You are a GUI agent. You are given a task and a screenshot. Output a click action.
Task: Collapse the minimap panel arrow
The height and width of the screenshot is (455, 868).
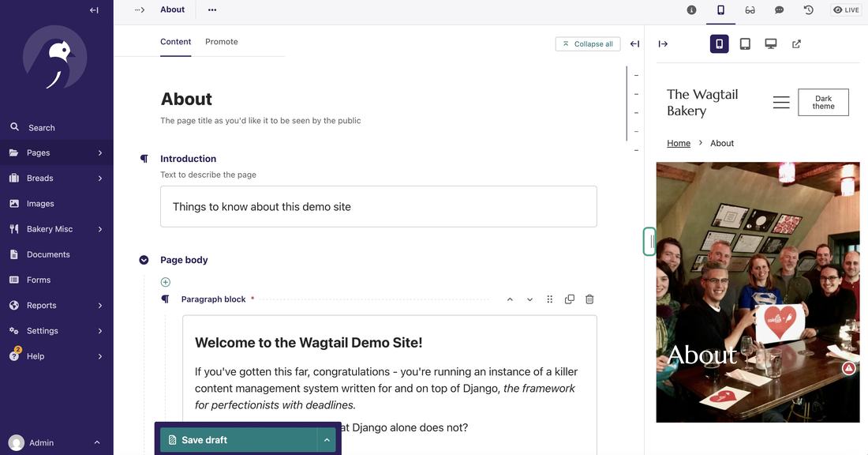point(635,43)
